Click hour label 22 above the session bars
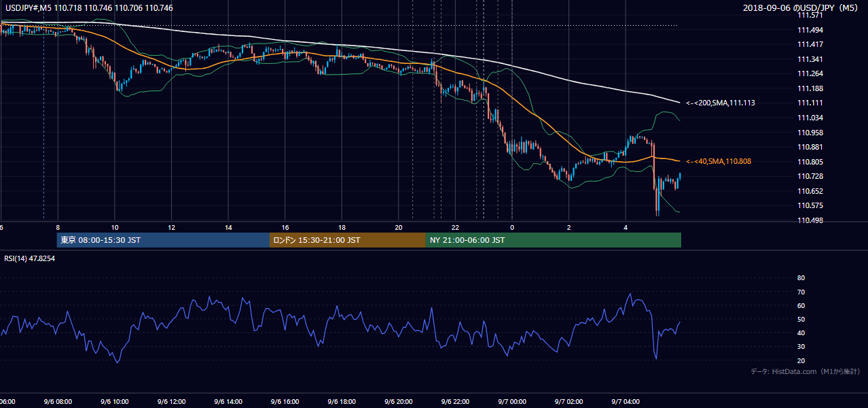 [455, 228]
